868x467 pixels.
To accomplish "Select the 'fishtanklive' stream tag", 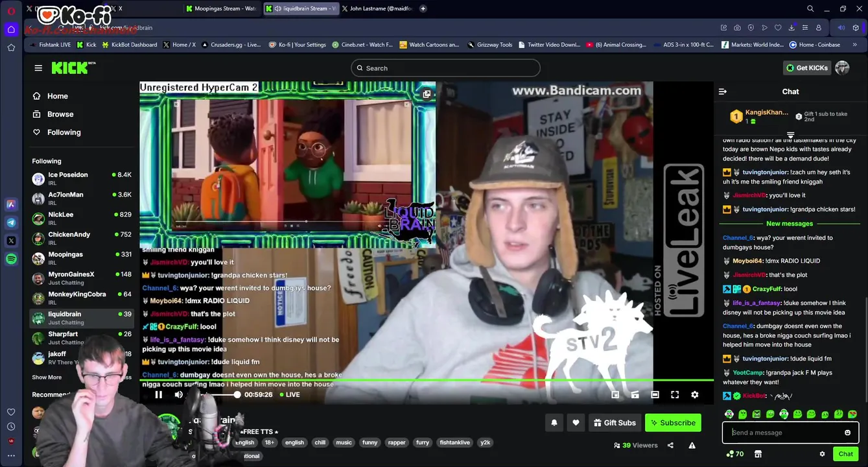I will click(454, 442).
